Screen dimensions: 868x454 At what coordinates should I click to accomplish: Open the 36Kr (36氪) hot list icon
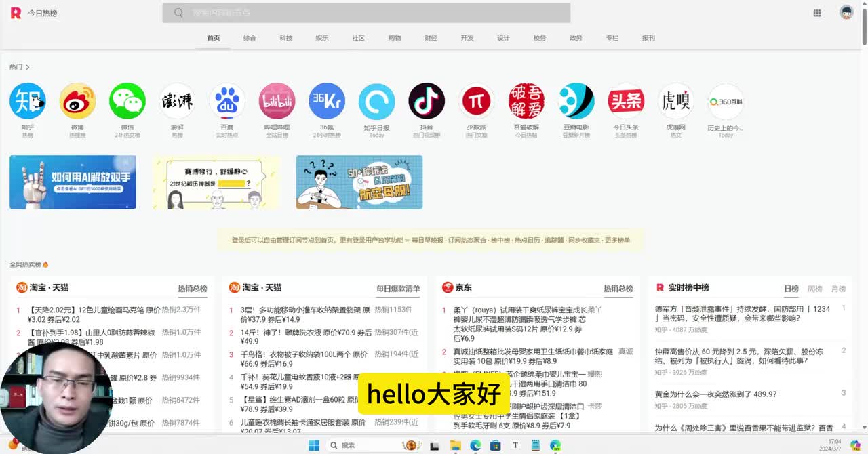point(327,101)
